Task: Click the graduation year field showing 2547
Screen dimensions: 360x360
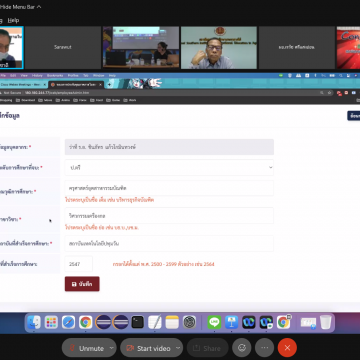Action: [79, 264]
